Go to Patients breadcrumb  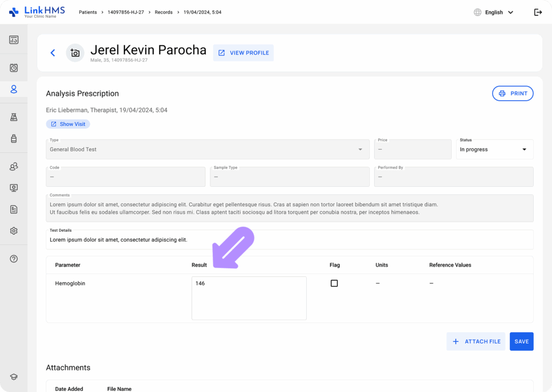88,12
